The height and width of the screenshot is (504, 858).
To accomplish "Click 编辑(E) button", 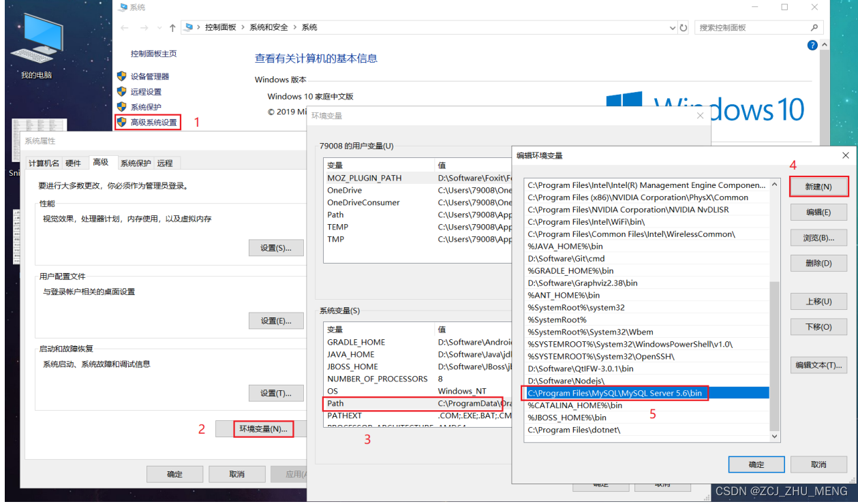I will point(818,212).
